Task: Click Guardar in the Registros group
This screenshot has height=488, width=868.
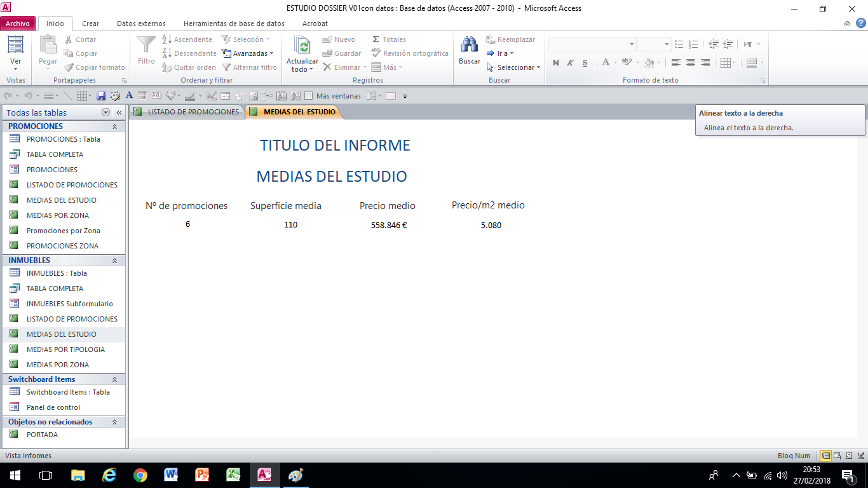Action: click(x=341, y=53)
